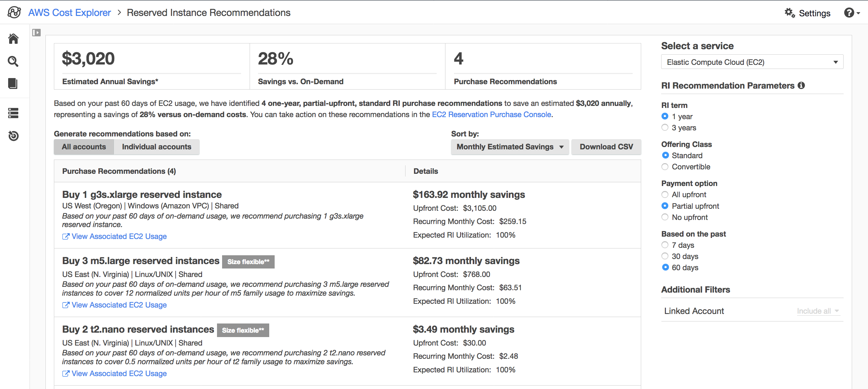The height and width of the screenshot is (389, 868).
Task: Select the Reports book icon in sidebar
Action: coord(13,84)
